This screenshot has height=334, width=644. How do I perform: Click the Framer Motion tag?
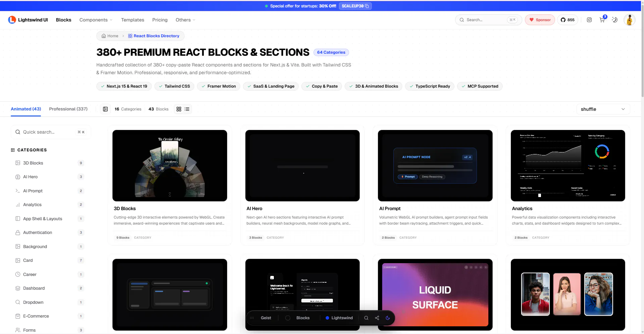coord(218,86)
